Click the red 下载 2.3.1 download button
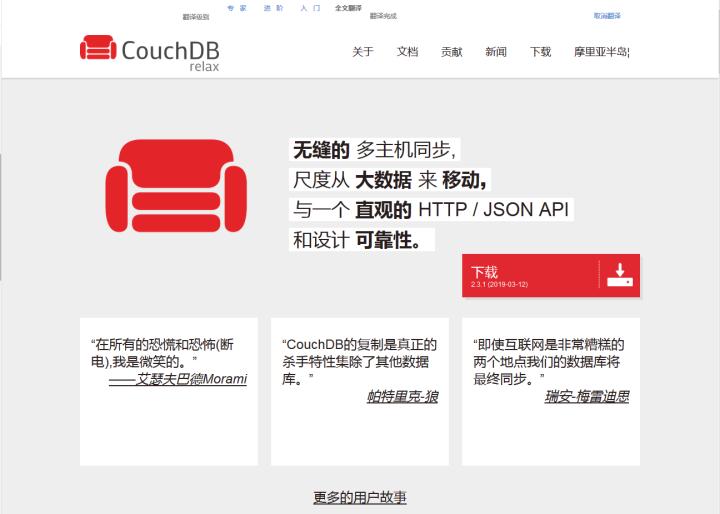This screenshot has width=720, height=514. [551, 275]
